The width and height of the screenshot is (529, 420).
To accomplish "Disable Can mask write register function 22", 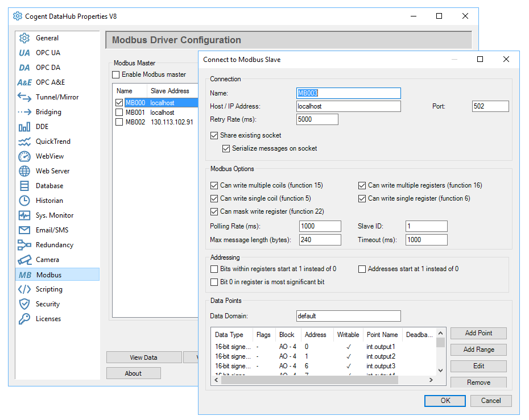I will click(214, 211).
